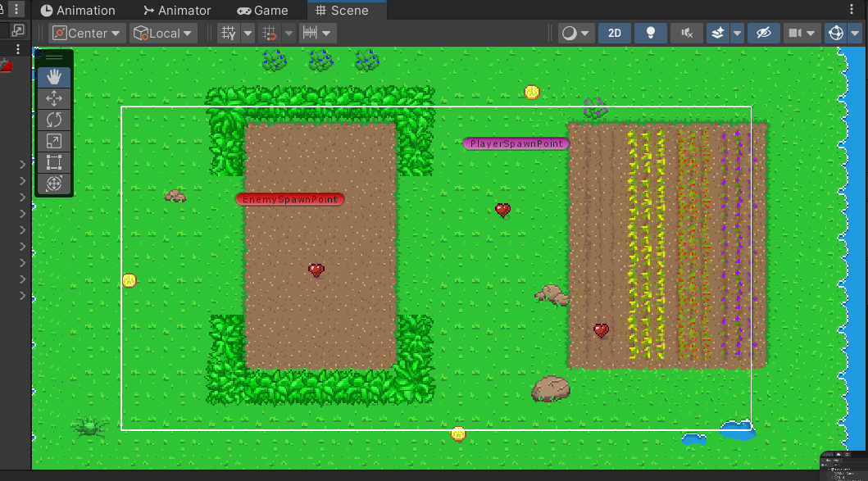Select the large boulder below the crop field

[x=551, y=388]
